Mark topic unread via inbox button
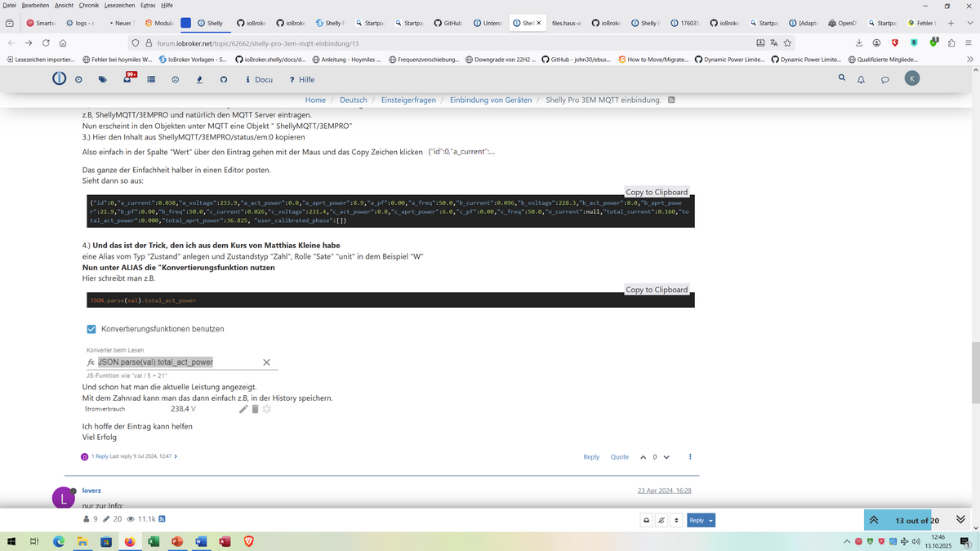This screenshot has width=980, height=551. click(646, 520)
